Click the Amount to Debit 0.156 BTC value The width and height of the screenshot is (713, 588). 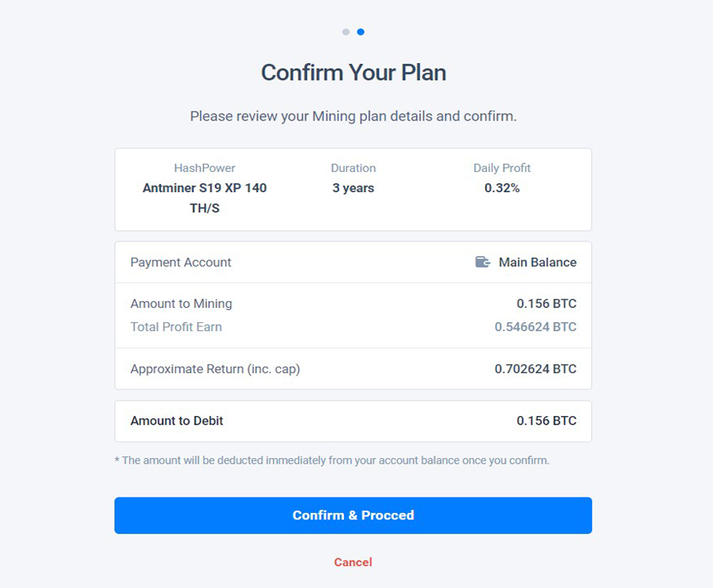click(546, 421)
